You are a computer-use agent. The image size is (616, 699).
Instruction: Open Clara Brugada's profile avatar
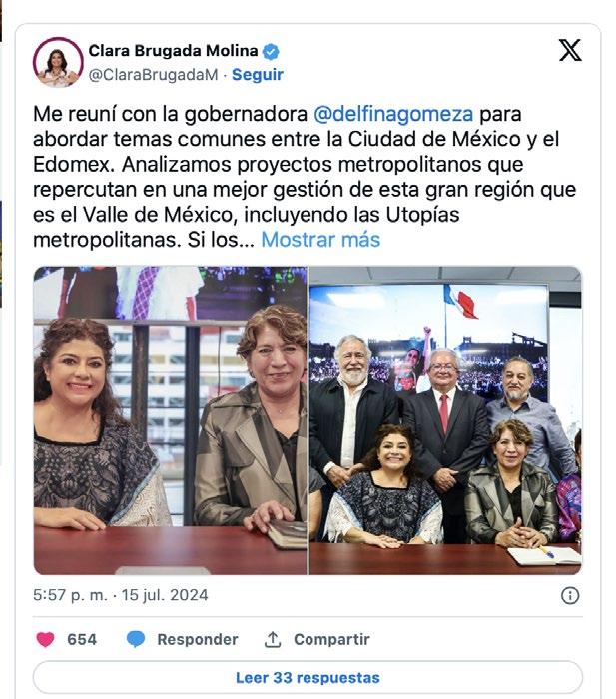pyautogui.click(x=58, y=62)
